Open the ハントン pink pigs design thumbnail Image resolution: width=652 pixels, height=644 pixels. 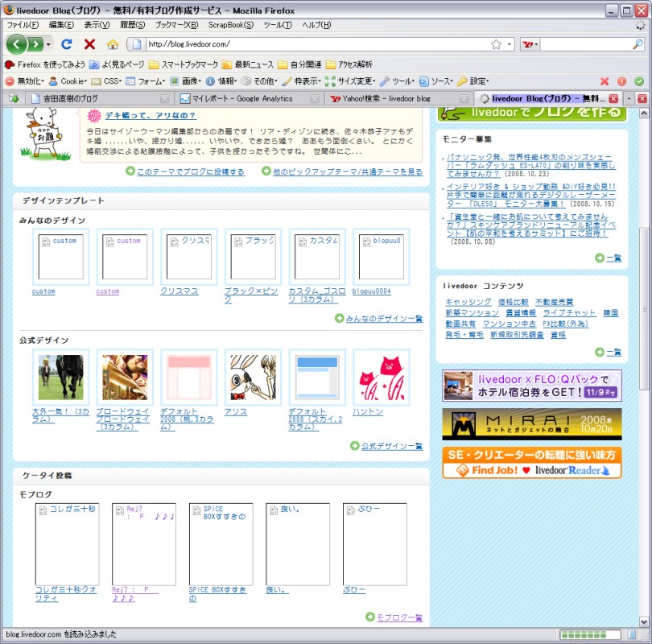tap(382, 378)
